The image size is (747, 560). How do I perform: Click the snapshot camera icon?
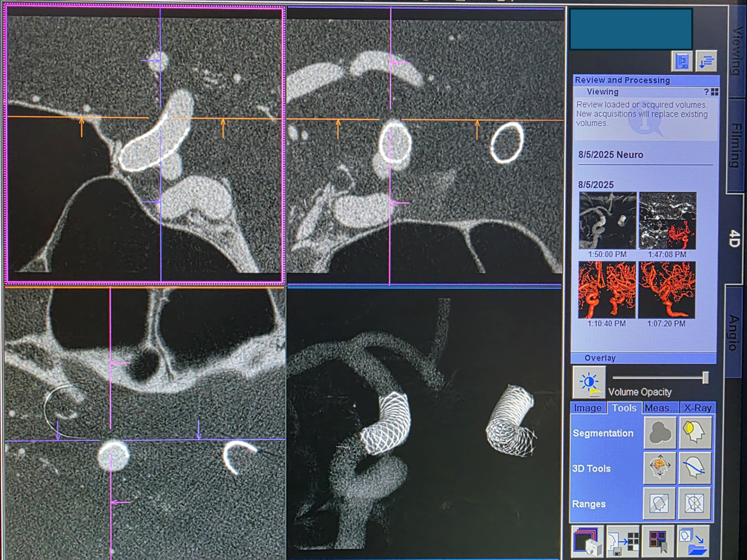(587, 541)
